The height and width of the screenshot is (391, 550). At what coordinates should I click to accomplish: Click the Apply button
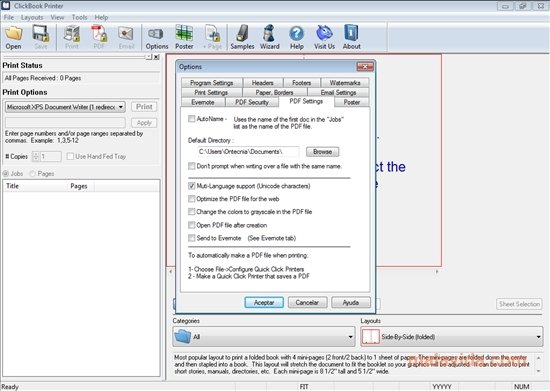(144, 123)
